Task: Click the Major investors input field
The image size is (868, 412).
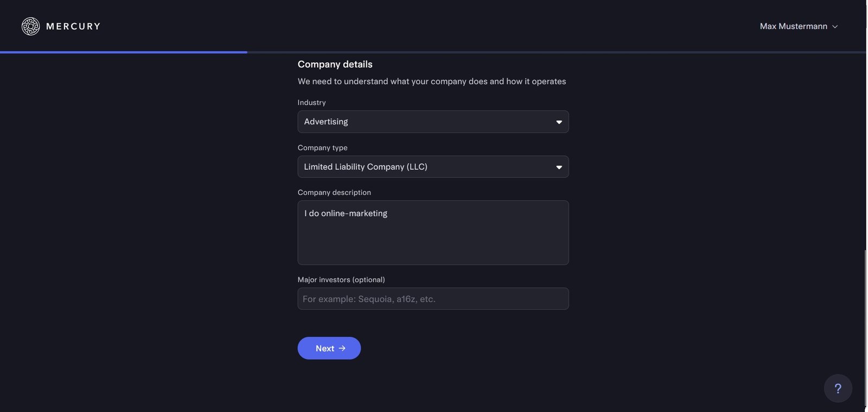Action: 433,299
